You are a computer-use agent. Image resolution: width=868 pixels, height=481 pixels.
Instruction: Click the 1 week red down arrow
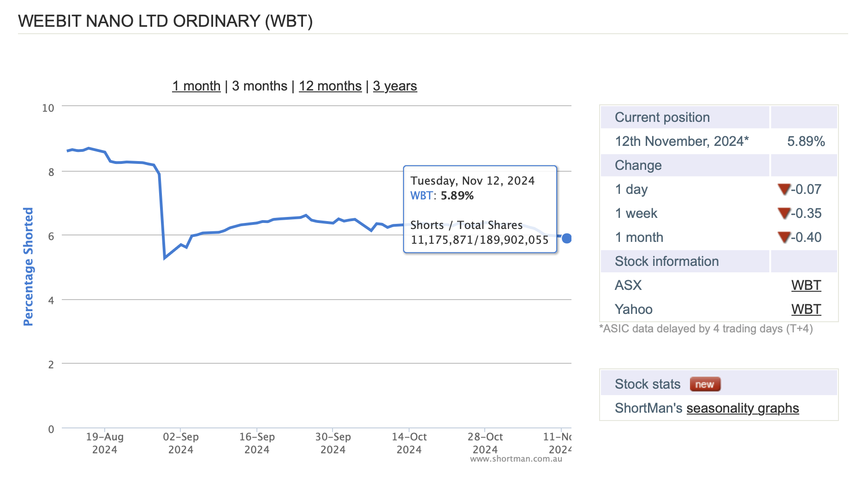click(784, 213)
